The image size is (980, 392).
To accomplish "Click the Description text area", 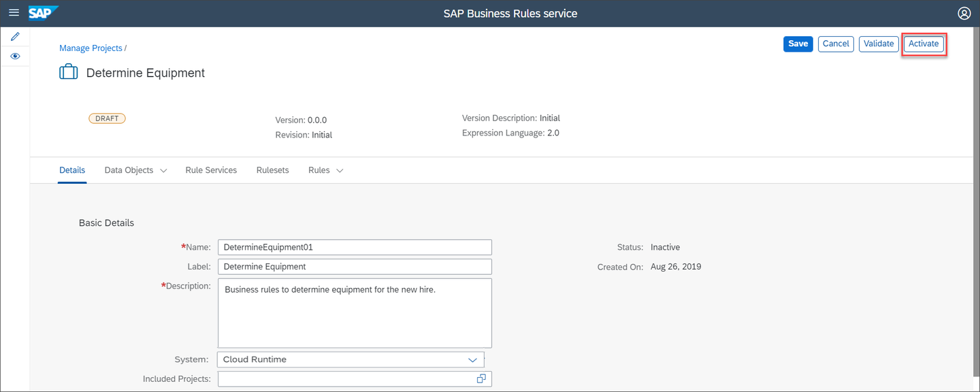I will tap(355, 313).
